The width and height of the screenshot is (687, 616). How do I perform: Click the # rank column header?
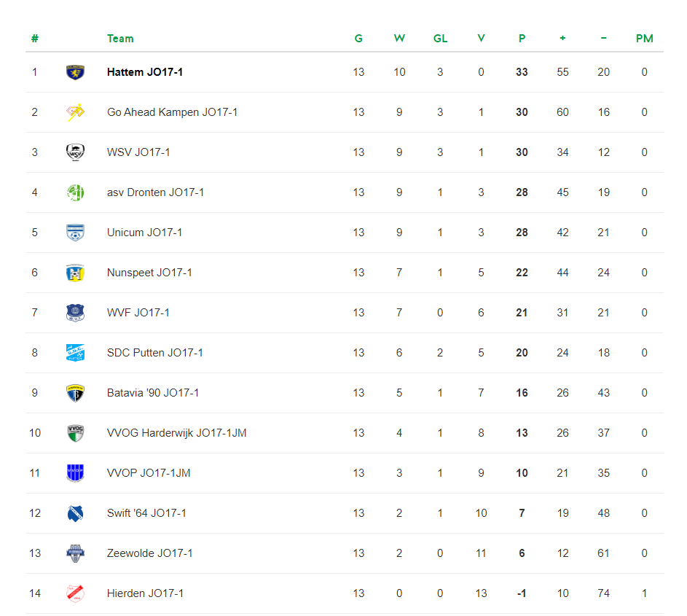click(x=35, y=39)
